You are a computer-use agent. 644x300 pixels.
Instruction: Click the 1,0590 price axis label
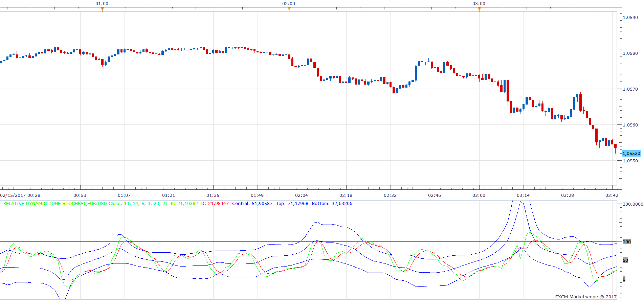click(630, 17)
